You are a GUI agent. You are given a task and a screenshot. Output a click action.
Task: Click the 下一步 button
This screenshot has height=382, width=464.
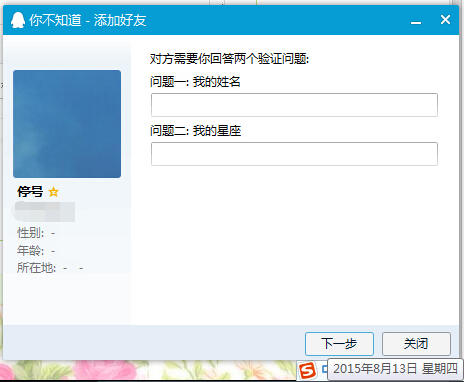(x=339, y=344)
